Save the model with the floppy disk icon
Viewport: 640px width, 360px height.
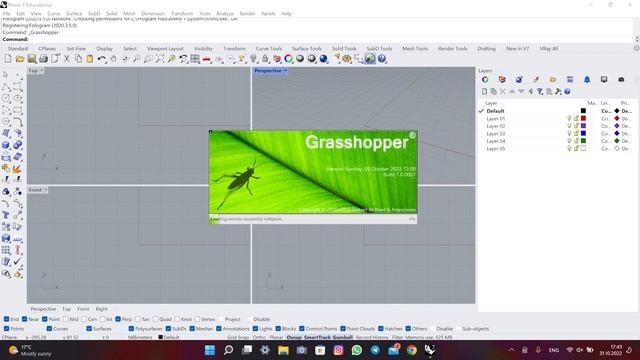[31, 59]
